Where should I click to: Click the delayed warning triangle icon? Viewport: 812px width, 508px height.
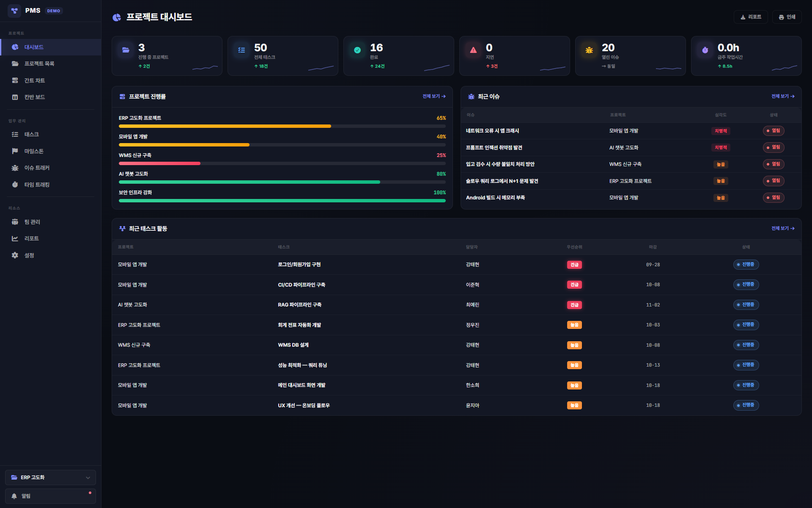[473, 50]
